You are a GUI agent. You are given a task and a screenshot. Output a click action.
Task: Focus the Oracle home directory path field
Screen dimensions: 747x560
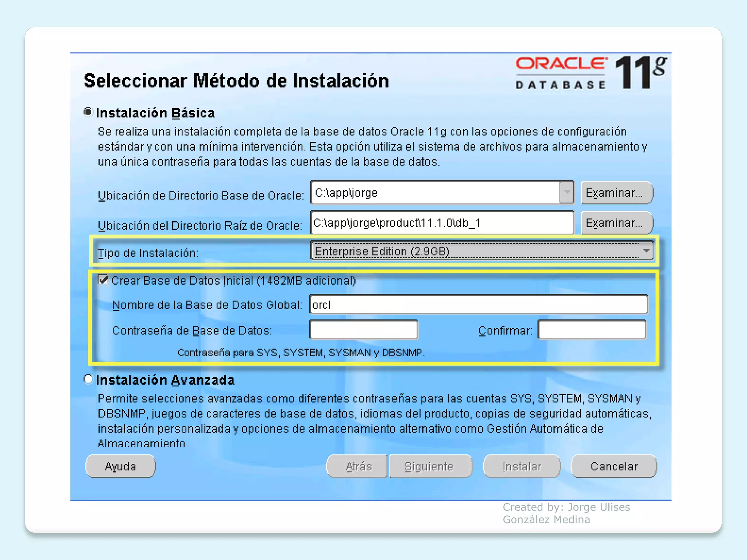pyautogui.click(x=442, y=222)
